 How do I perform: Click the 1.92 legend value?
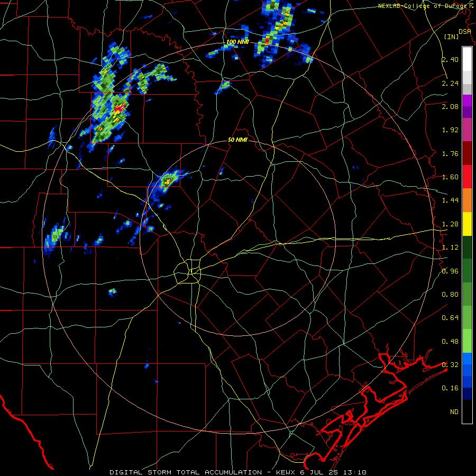pos(450,130)
